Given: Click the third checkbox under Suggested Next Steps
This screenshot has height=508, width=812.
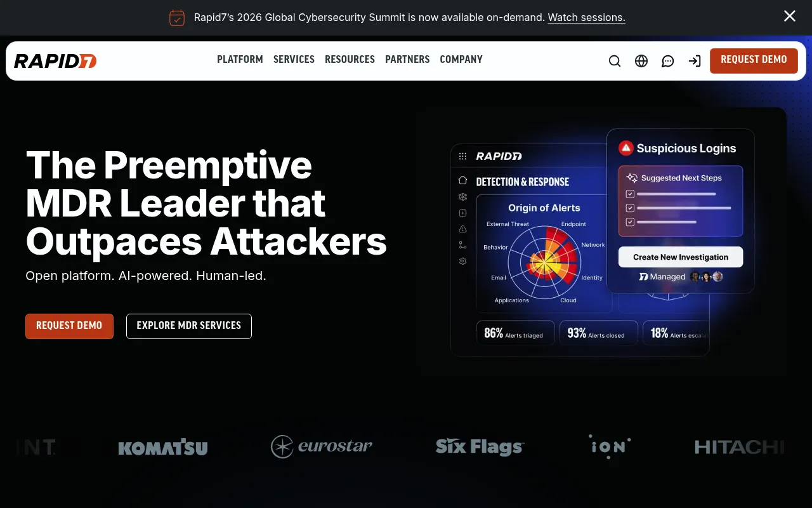Looking at the screenshot, I should click(630, 222).
